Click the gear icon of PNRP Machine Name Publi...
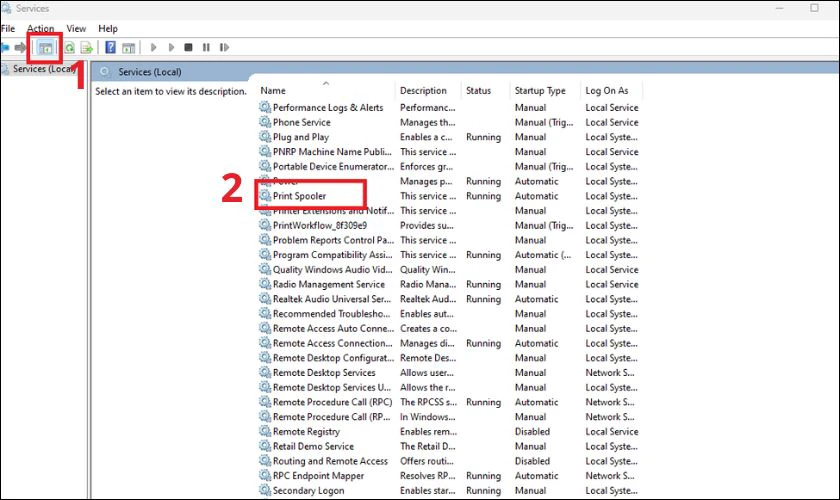 265,151
